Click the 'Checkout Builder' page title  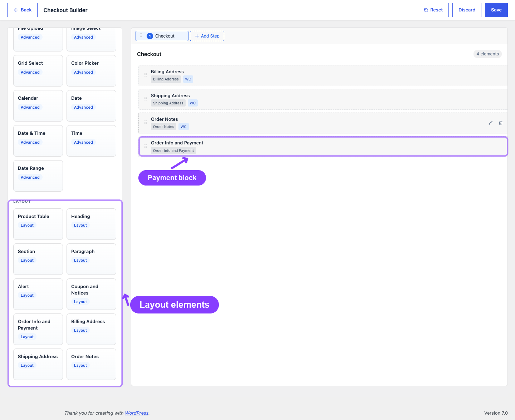(x=65, y=10)
